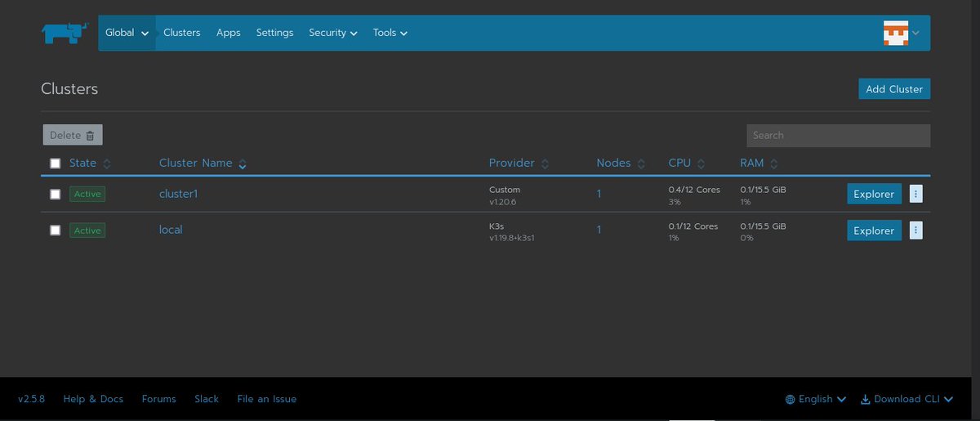This screenshot has height=421, width=980.
Task: Open the cluster1 cluster link
Action: click(x=179, y=194)
